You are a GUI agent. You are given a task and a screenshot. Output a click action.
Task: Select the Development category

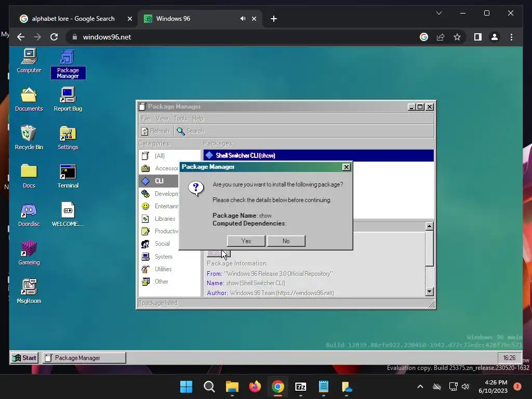click(x=158, y=194)
